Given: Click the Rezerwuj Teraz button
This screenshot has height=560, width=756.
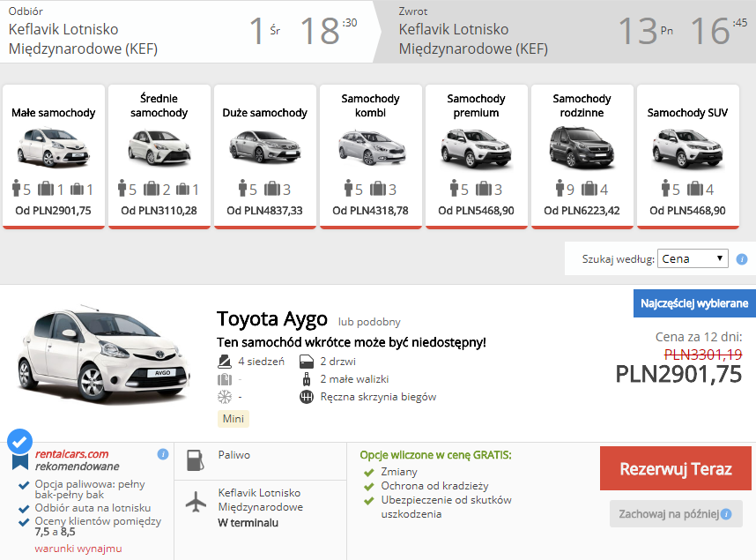Looking at the screenshot, I should [x=676, y=468].
